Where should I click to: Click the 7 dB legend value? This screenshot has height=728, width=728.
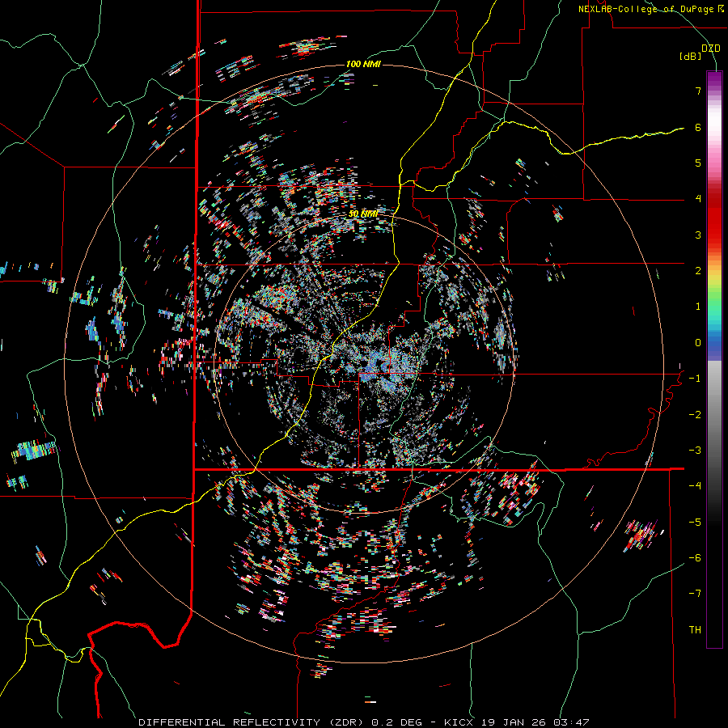698,91
